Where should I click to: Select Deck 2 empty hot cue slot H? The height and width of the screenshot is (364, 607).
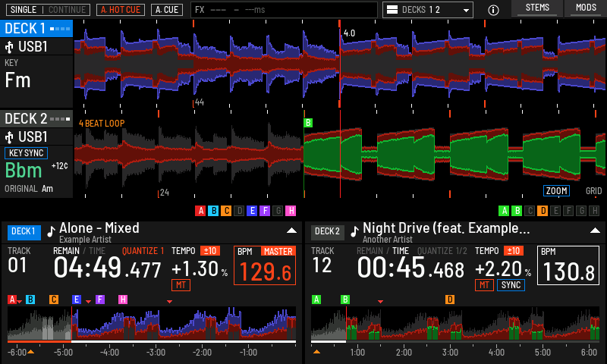[594, 211]
